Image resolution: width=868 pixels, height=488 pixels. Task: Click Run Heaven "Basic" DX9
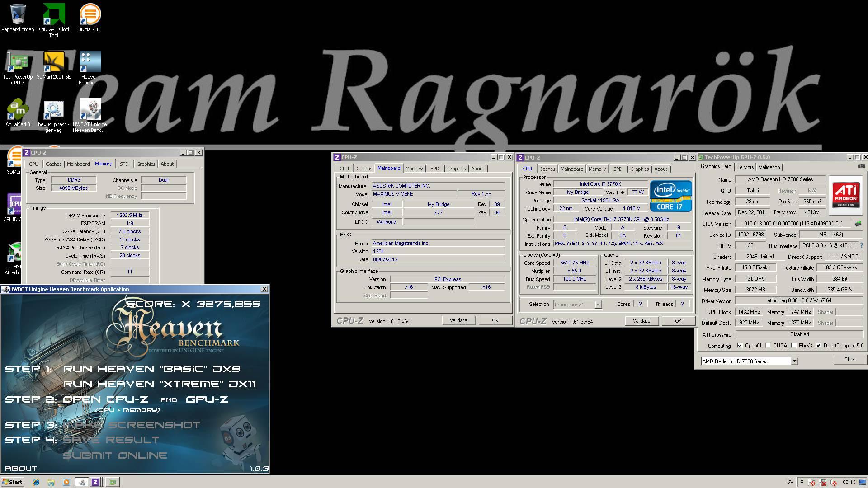(151, 369)
